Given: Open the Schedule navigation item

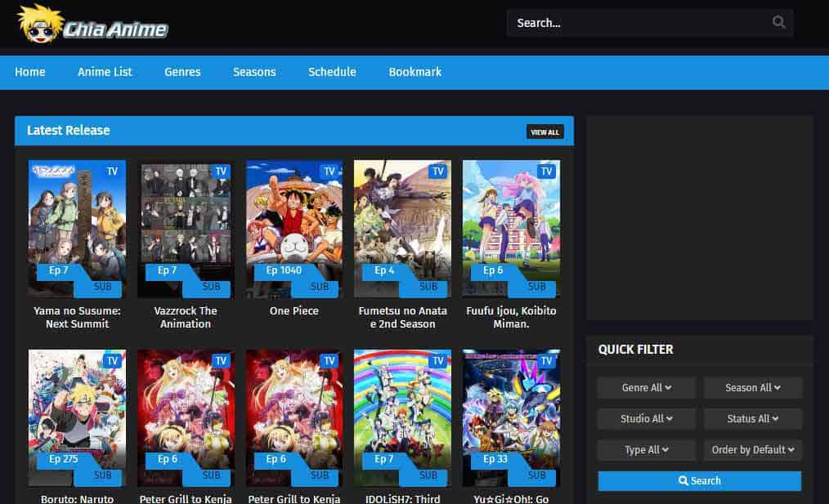Looking at the screenshot, I should point(332,72).
